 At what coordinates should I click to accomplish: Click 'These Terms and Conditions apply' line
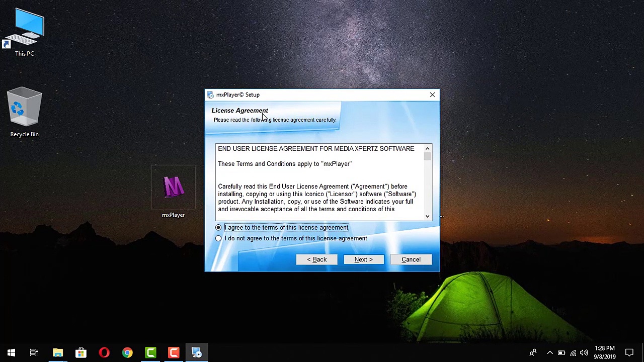[x=285, y=164]
